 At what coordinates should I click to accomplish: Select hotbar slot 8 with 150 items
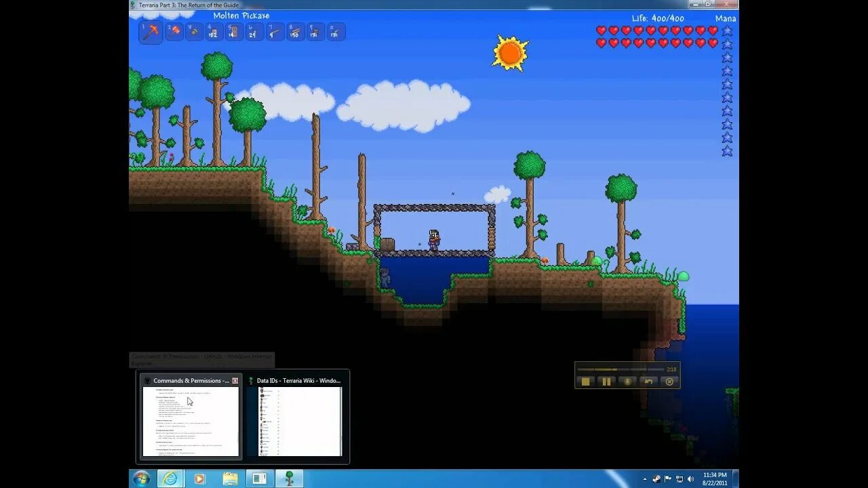point(296,32)
